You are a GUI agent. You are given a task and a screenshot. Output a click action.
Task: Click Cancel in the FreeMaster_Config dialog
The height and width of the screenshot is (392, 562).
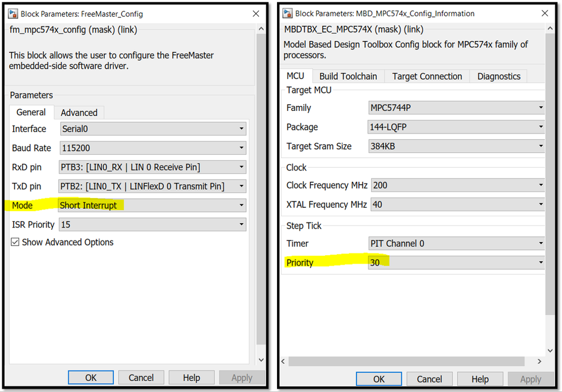141,378
